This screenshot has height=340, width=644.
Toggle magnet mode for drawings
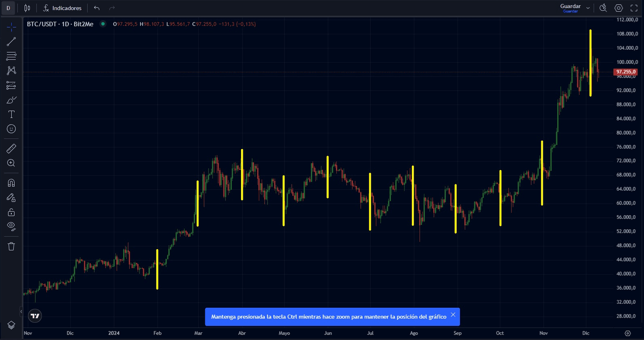pyautogui.click(x=11, y=183)
